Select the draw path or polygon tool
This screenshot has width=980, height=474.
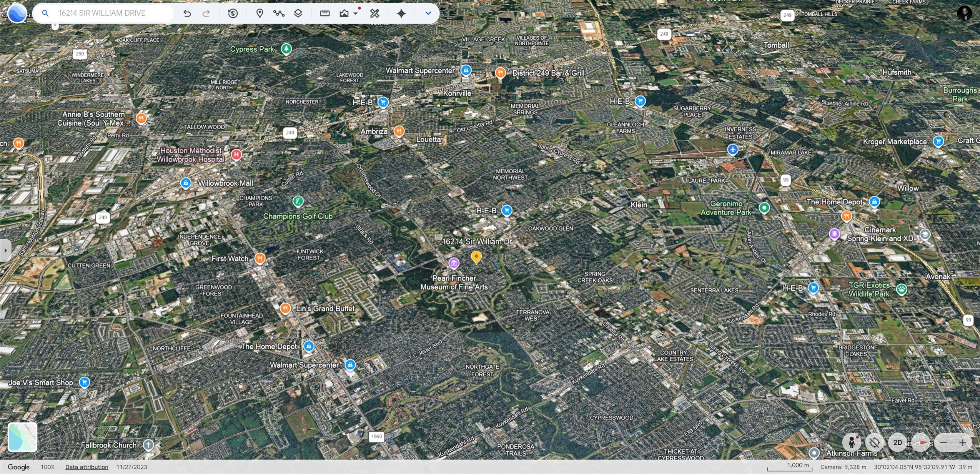tap(279, 13)
